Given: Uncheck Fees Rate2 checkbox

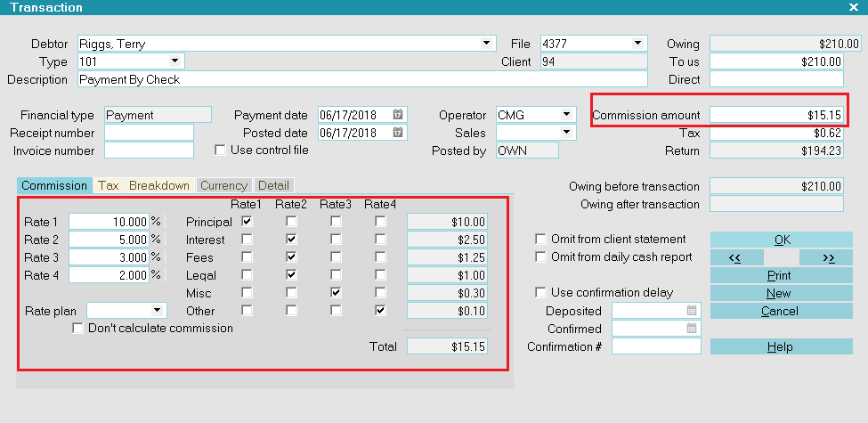Looking at the screenshot, I should click(291, 256).
